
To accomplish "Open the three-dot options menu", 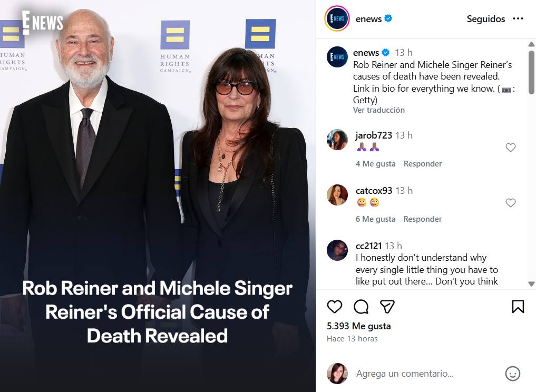I will click(518, 19).
